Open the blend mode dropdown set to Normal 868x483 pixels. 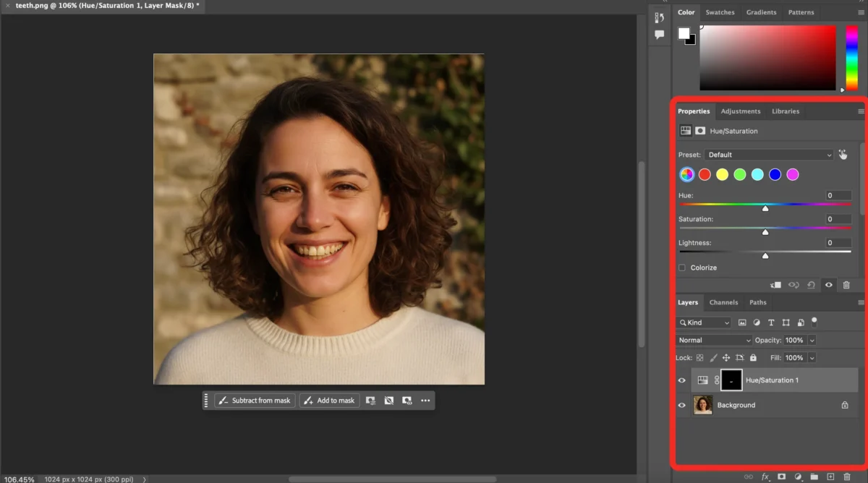[x=713, y=340]
